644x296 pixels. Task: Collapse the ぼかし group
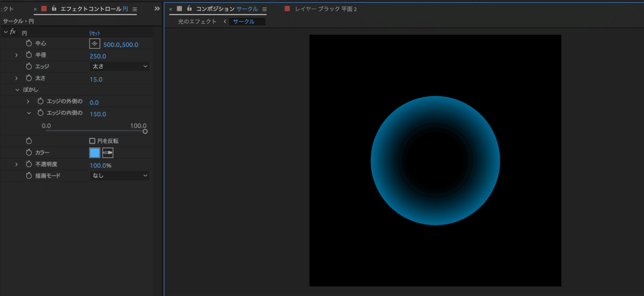coord(17,90)
